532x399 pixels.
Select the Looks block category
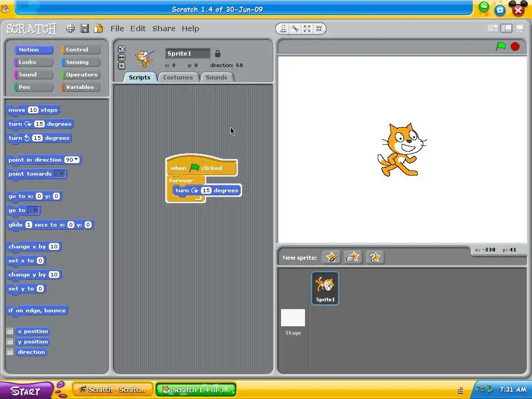coord(34,62)
